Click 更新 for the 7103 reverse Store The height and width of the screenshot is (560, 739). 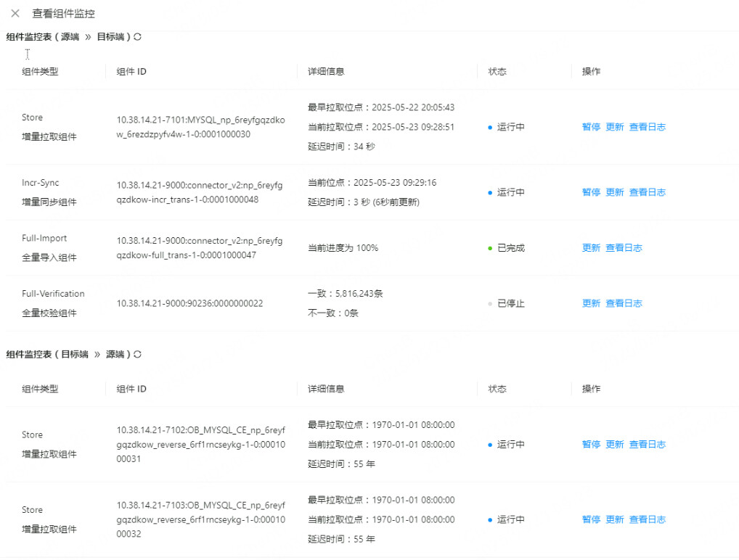click(x=615, y=519)
